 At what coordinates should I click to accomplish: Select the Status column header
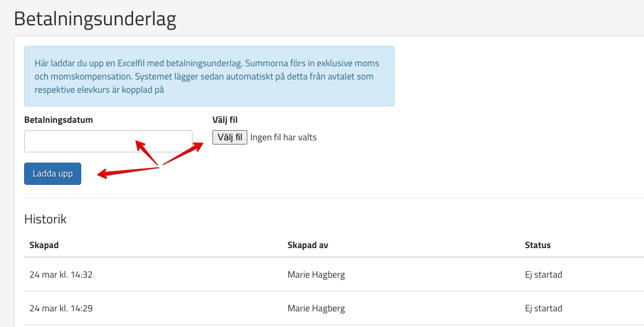(537, 245)
